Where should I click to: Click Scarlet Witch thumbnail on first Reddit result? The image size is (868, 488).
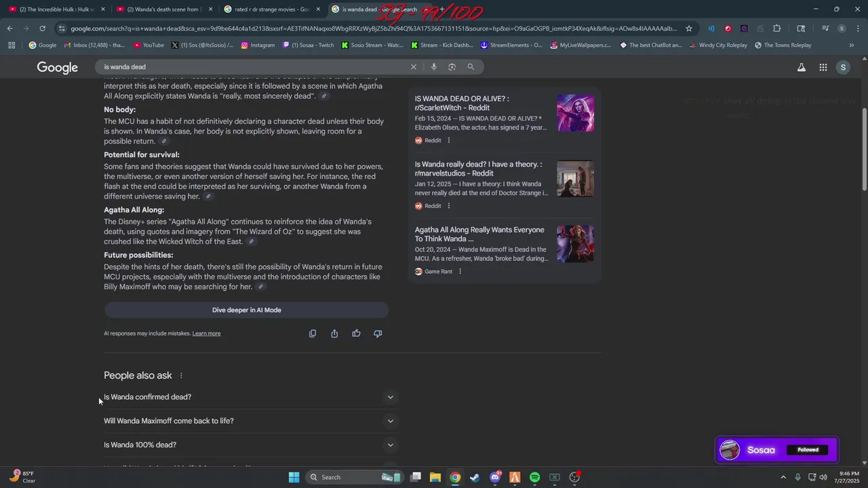575,113
